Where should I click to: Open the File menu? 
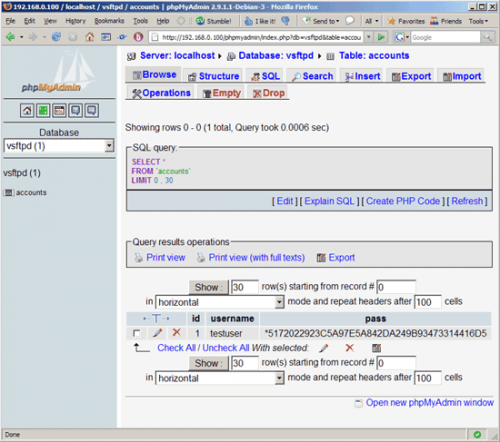point(11,21)
